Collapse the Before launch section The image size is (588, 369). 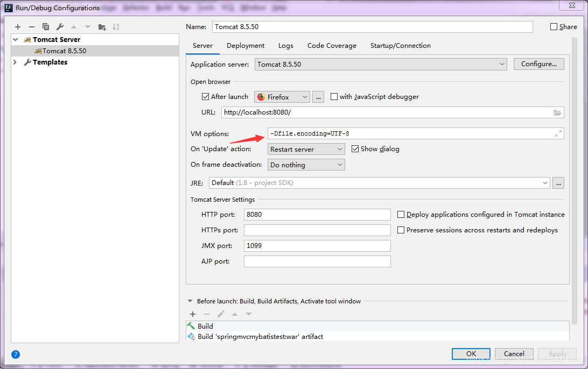190,301
